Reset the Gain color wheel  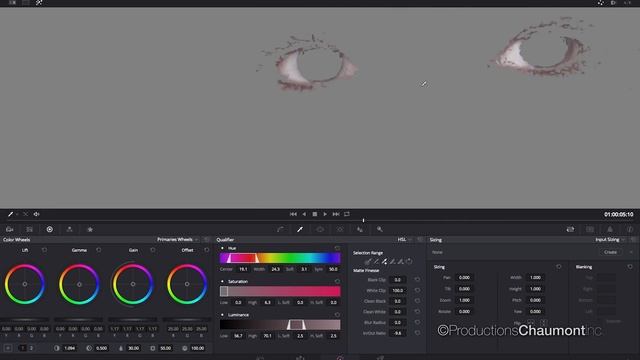click(153, 250)
